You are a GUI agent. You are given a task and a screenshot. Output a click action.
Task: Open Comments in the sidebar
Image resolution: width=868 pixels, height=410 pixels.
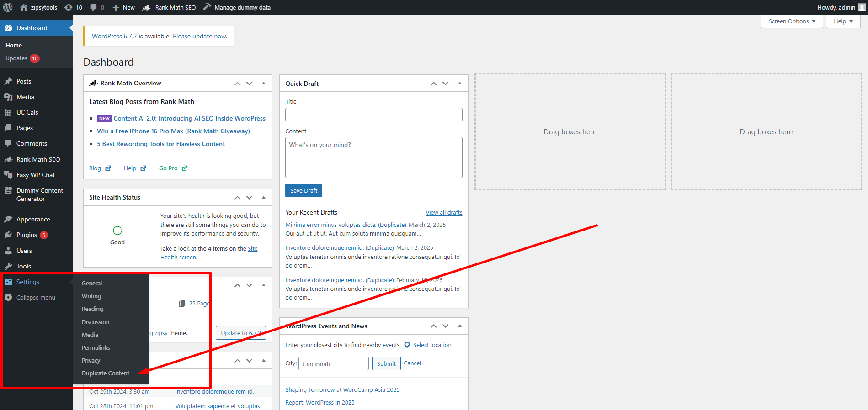point(32,143)
